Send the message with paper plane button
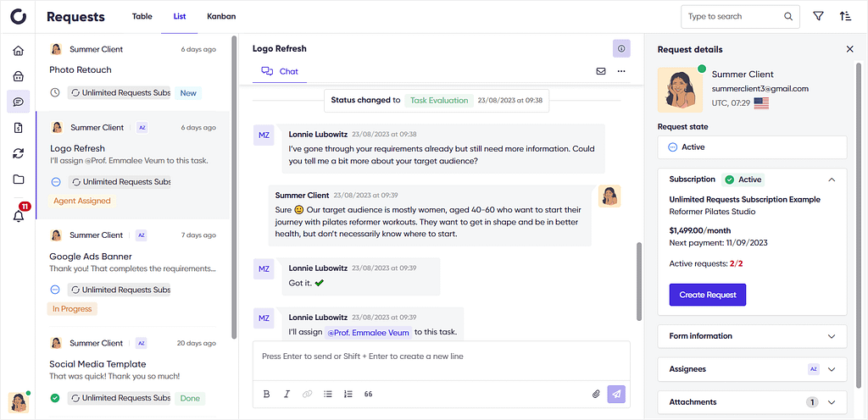Screen dimensions: 868x420 (x=617, y=394)
